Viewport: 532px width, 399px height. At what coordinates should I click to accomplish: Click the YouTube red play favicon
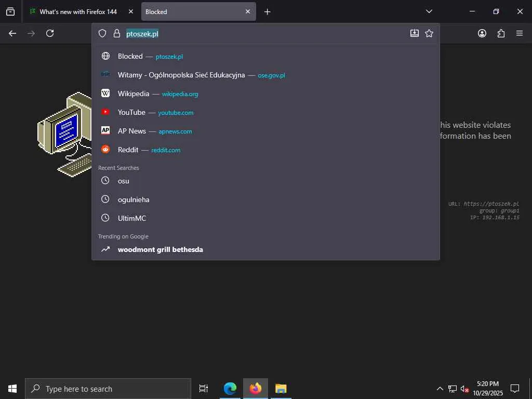click(105, 112)
